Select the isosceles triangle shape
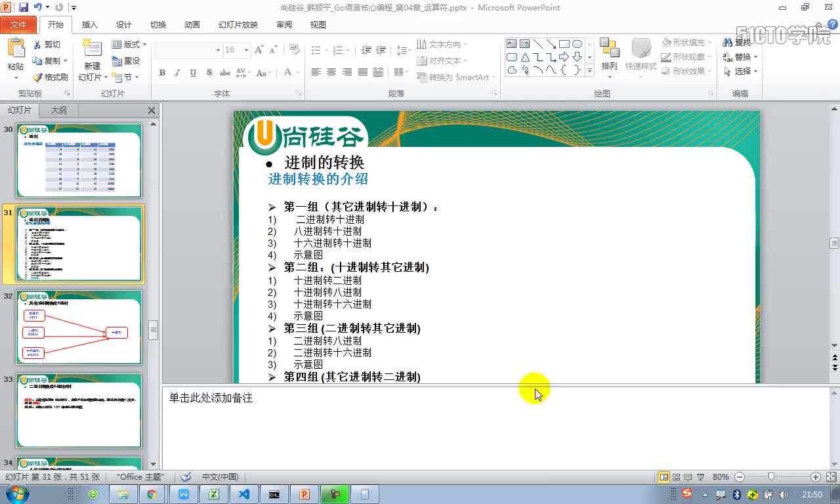The width and height of the screenshot is (840, 504). pyautogui.click(x=525, y=57)
